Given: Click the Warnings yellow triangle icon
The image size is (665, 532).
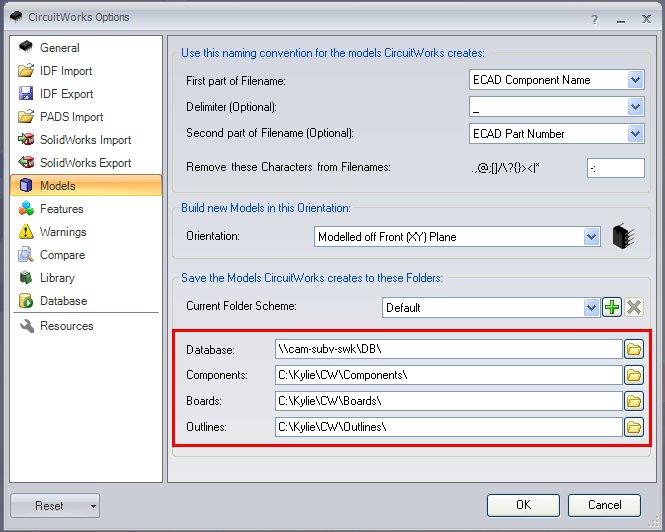Looking at the screenshot, I should tap(26, 231).
